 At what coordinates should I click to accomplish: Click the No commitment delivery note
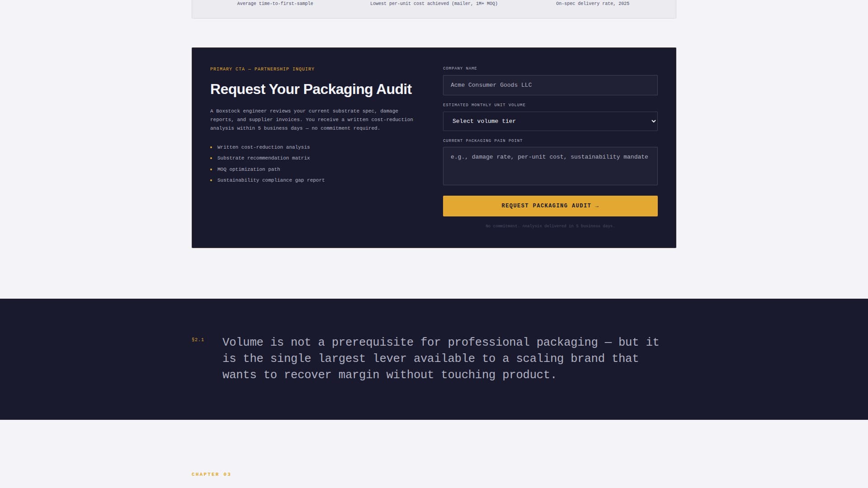[x=550, y=225]
